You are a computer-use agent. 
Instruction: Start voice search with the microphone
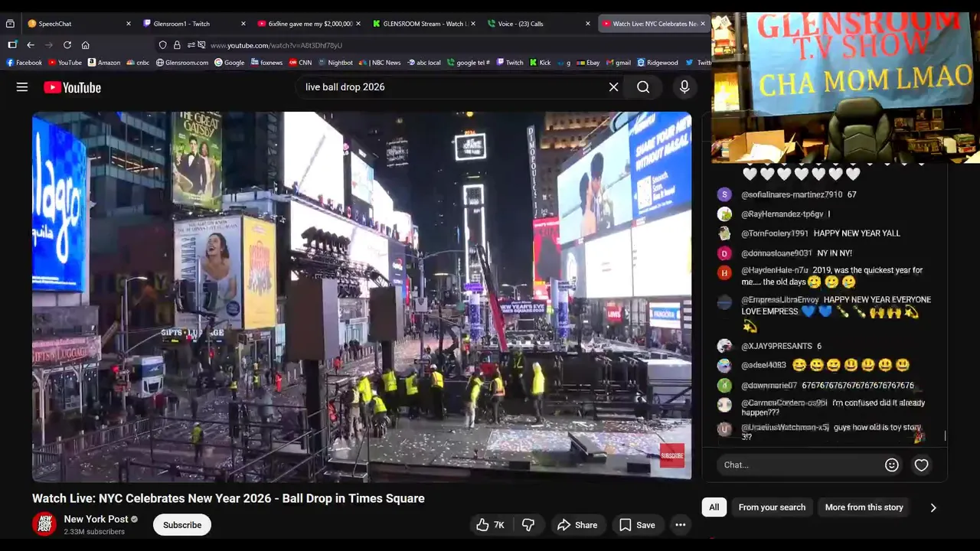coord(684,87)
